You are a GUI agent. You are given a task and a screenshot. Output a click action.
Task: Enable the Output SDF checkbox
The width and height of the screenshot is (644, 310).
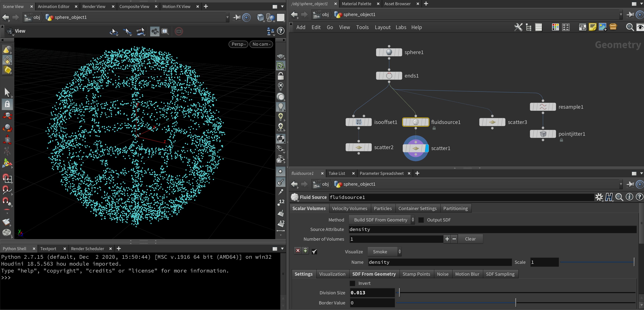coord(421,220)
